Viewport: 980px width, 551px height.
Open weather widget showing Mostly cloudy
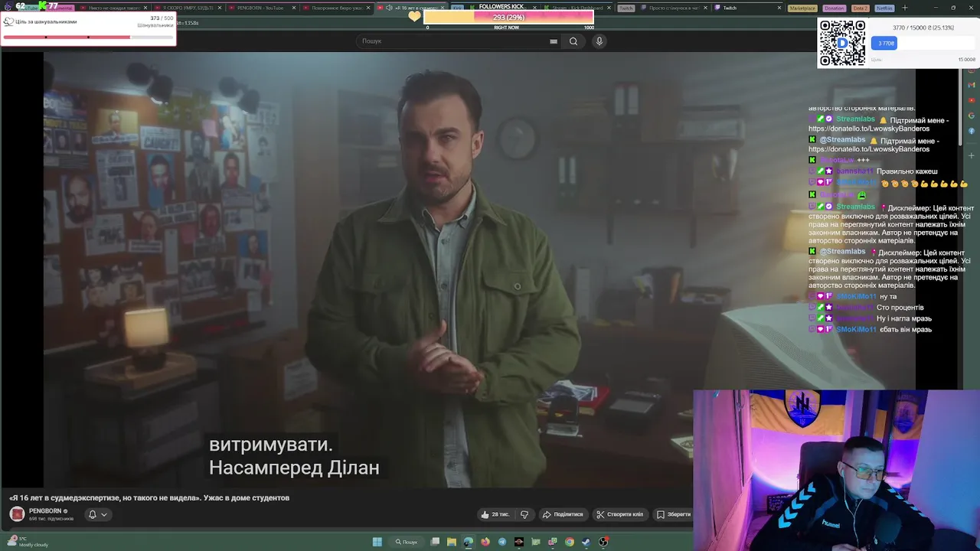[27, 542]
